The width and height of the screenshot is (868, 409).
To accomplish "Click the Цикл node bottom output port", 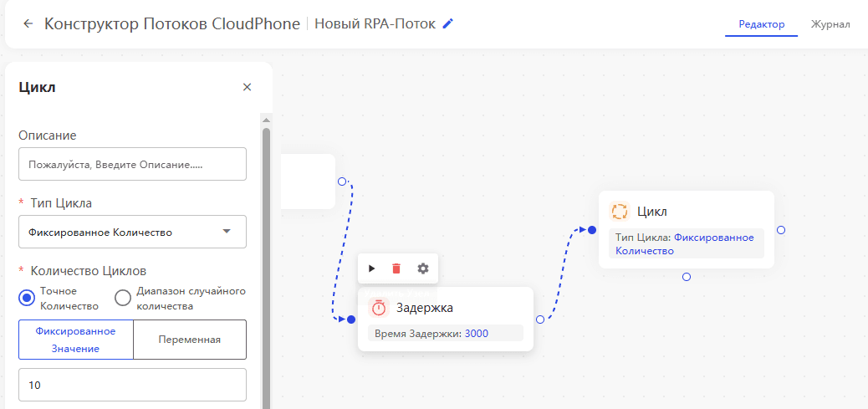I will [x=687, y=277].
